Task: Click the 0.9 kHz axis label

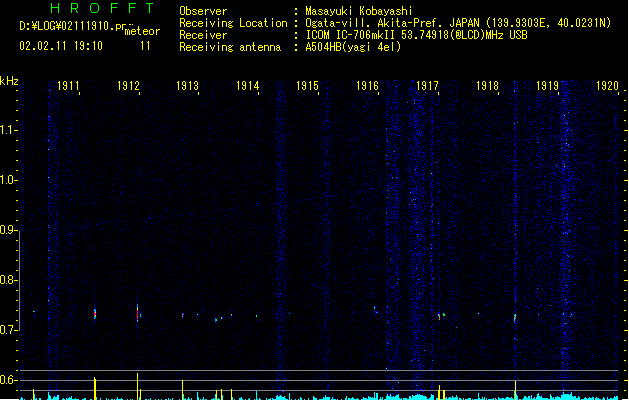Action: point(8,230)
